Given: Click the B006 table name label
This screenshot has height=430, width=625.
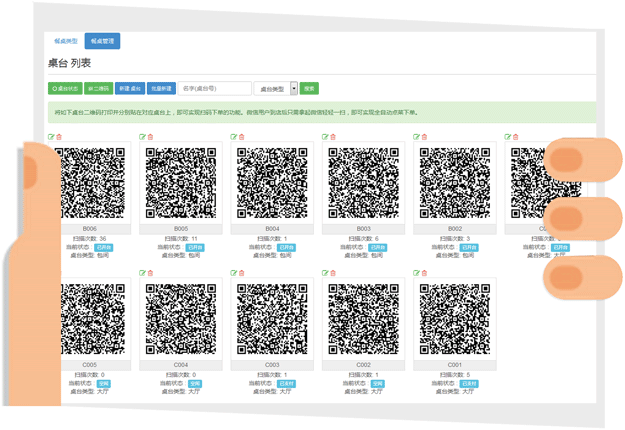Looking at the screenshot, I should (90, 229).
